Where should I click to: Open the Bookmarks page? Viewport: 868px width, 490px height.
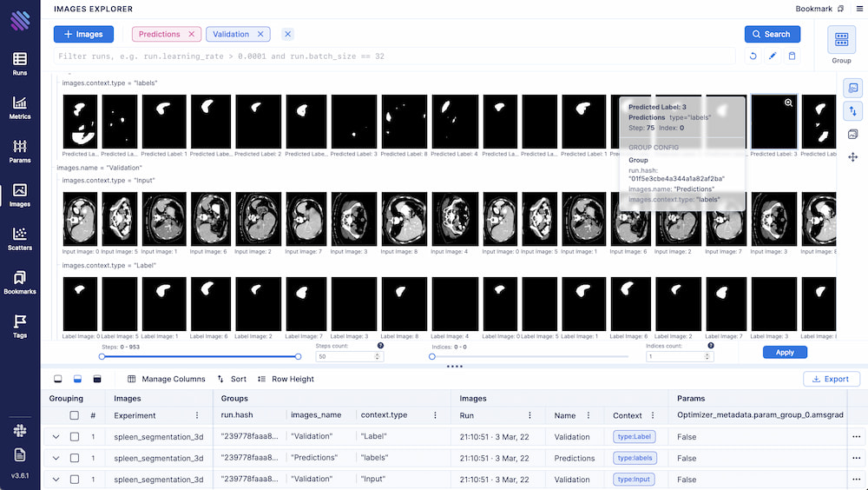20,282
